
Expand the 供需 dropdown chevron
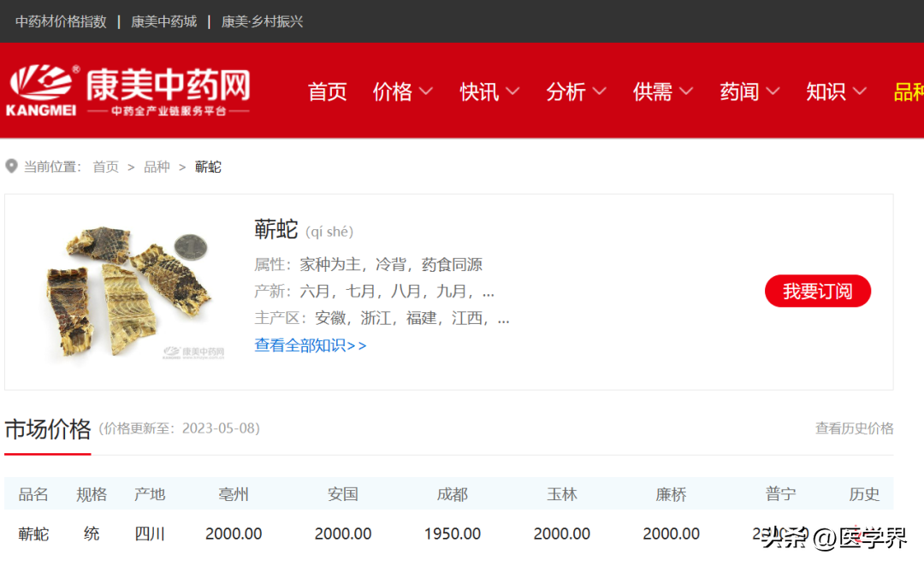[686, 91]
